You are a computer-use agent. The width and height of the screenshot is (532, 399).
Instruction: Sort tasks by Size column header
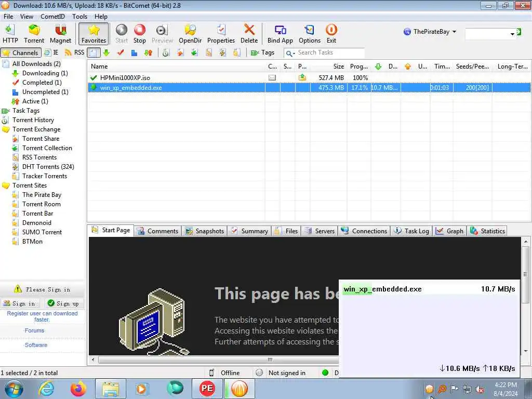pos(328,66)
